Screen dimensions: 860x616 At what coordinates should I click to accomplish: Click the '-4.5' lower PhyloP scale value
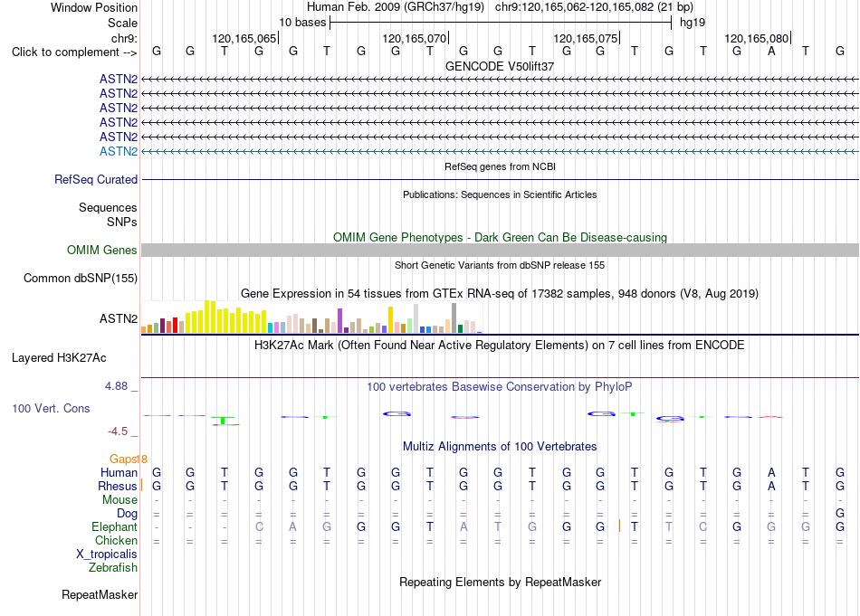tap(118, 431)
